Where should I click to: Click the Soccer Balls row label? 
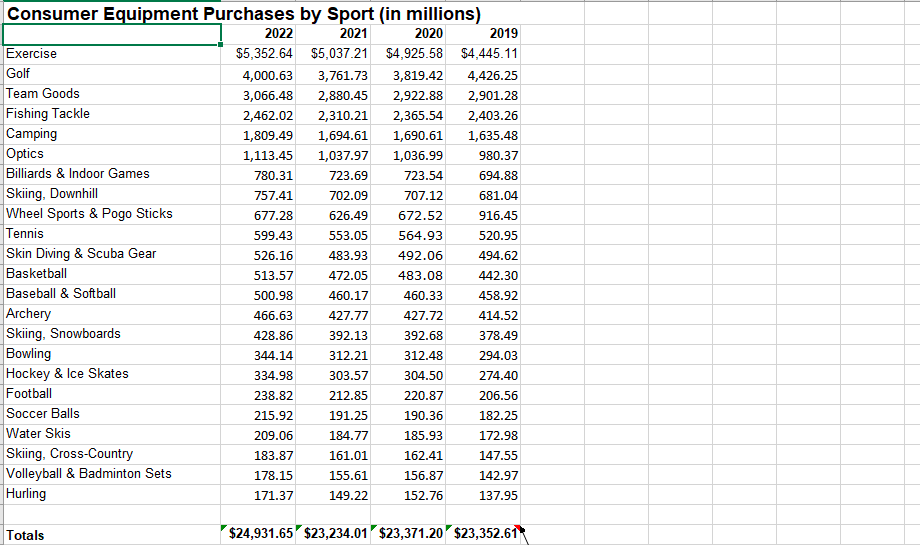pos(43,414)
